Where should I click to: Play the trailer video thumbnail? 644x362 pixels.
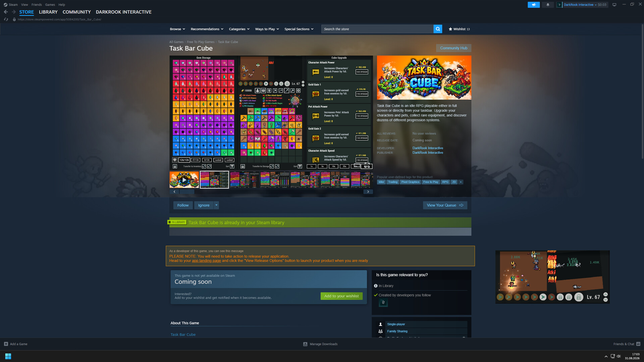[184, 180]
